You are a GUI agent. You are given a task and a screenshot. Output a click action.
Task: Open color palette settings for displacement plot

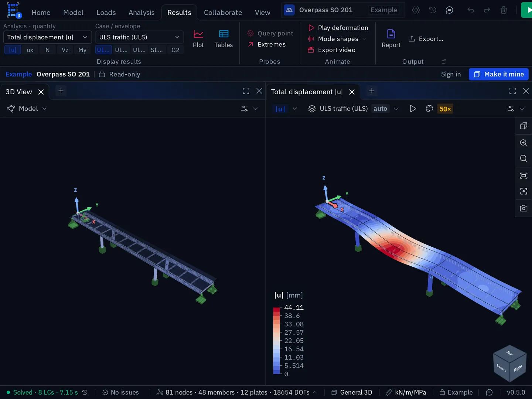(429, 109)
